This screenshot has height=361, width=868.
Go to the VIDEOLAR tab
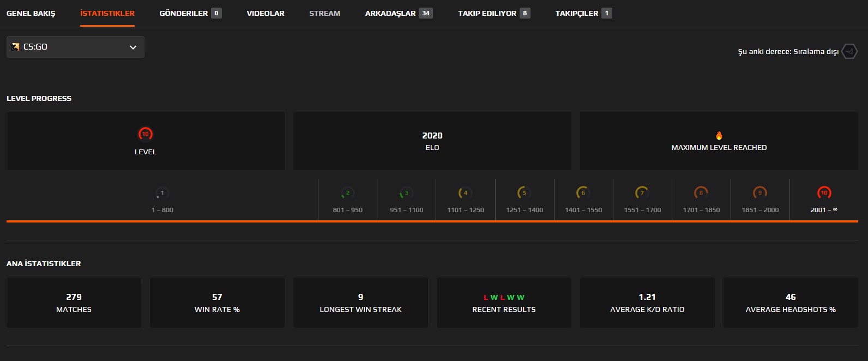click(266, 13)
